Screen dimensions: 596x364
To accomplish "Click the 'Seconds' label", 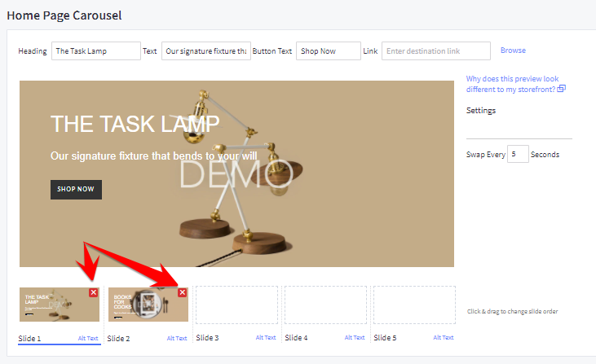I will click(x=545, y=155).
